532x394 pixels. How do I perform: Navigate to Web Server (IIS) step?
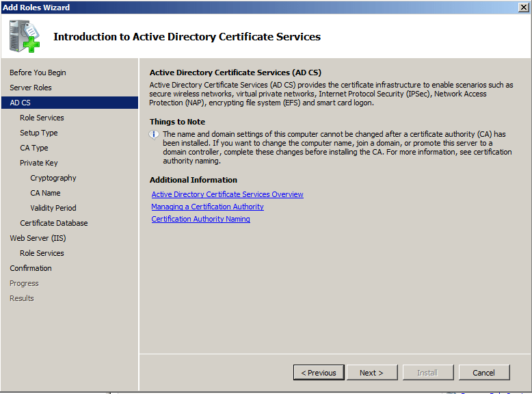(38, 238)
